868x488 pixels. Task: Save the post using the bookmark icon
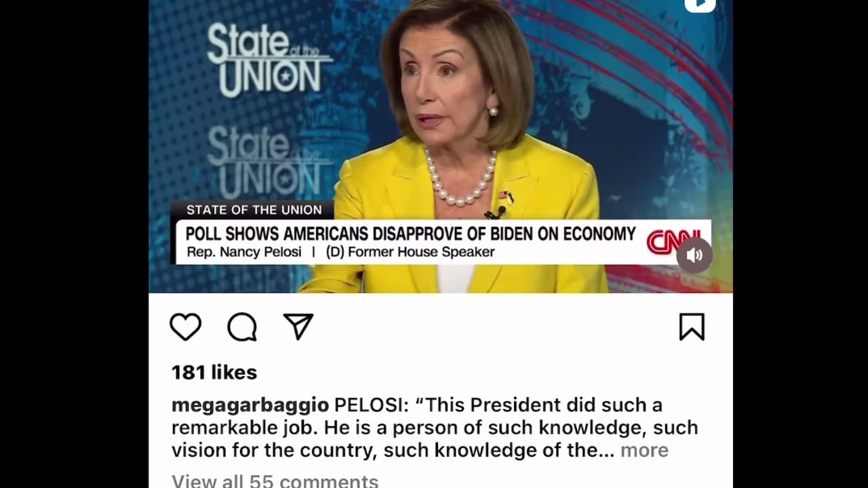(692, 327)
